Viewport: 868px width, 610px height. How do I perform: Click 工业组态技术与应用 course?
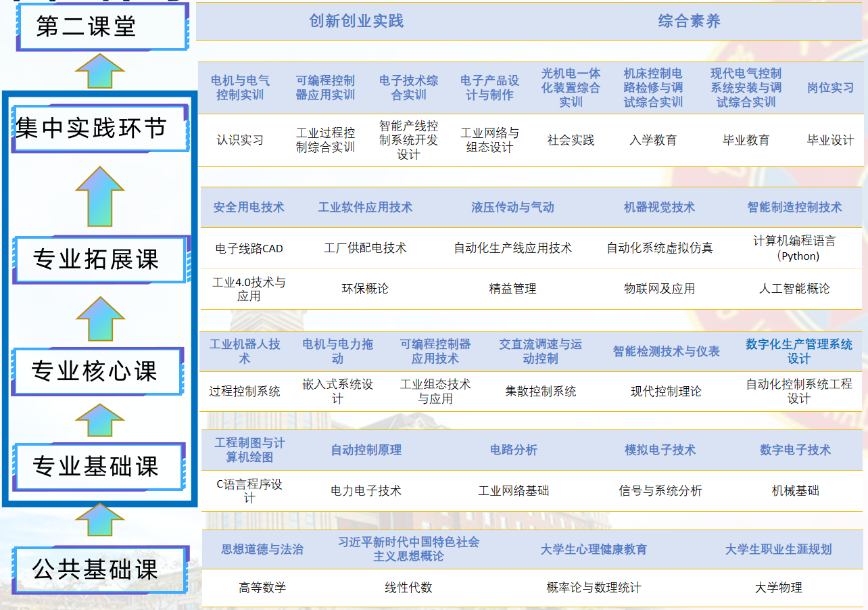(x=435, y=391)
